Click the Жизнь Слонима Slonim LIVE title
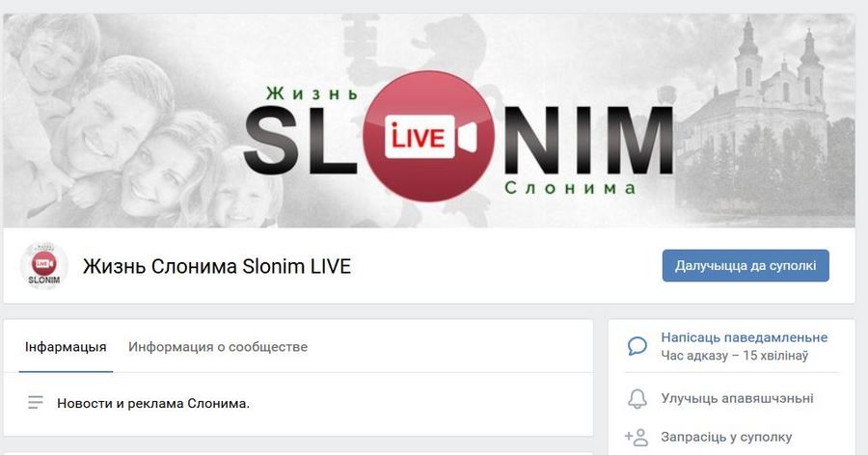The width and height of the screenshot is (868, 455). (217, 266)
